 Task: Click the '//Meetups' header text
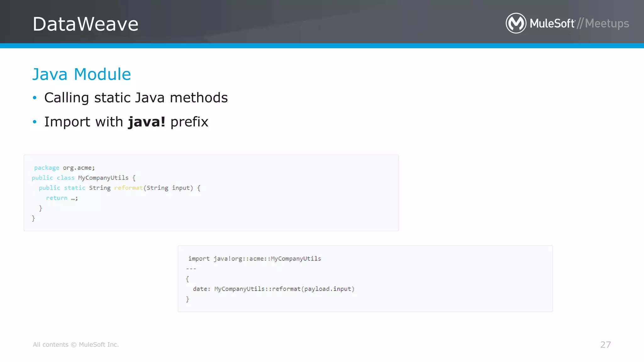point(603,24)
